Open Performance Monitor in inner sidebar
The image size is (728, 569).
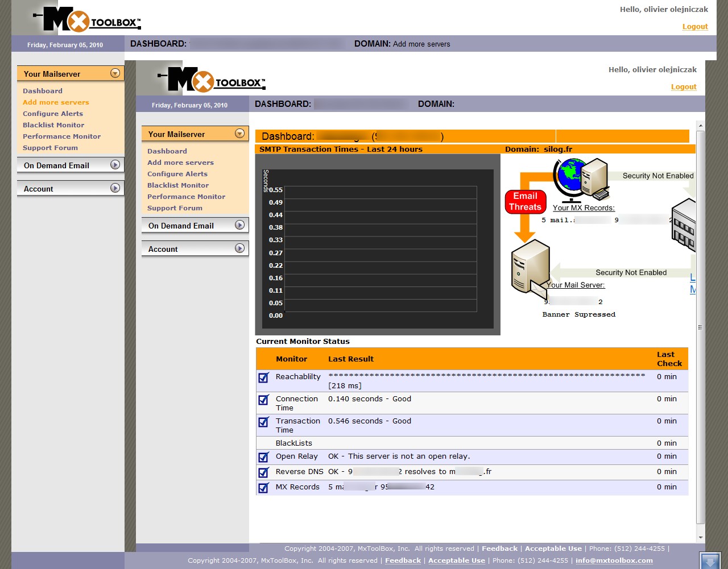pos(186,197)
